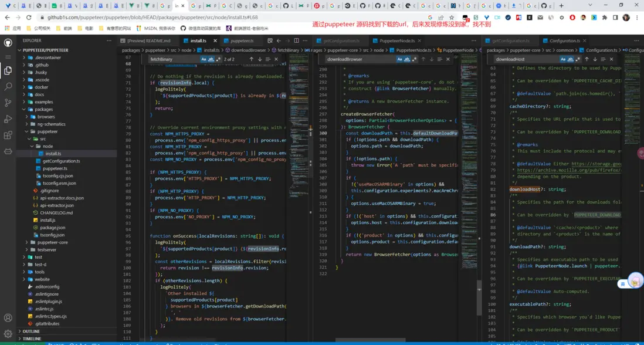The width and height of the screenshot is (644, 345).
Task: Switch to the puppeteer.ts editor tab
Action: click(x=242, y=41)
